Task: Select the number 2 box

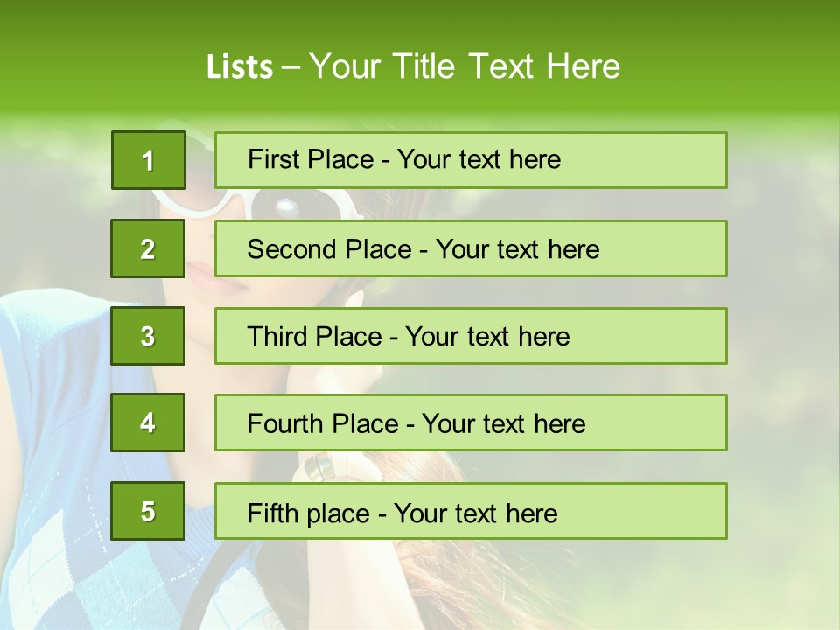Action: click(x=148, y=248)
